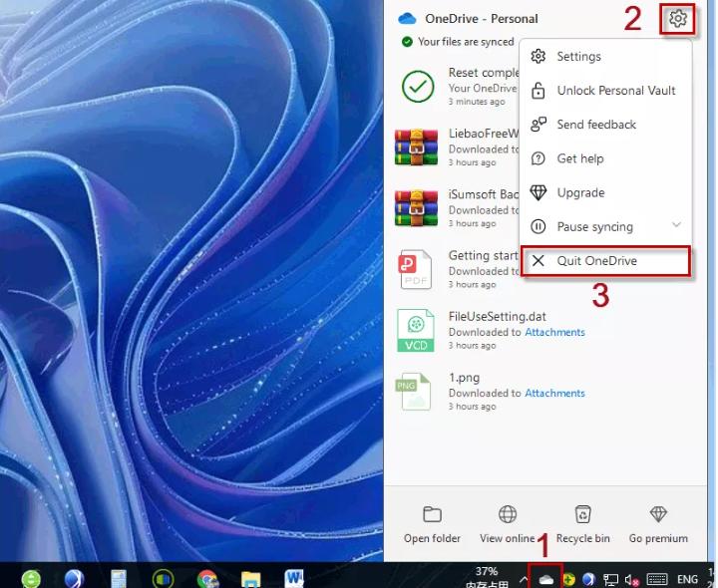This screenshot has width=718, height=588.
Task: Click the touch keyboard tray icon
Action: point(656,579)
